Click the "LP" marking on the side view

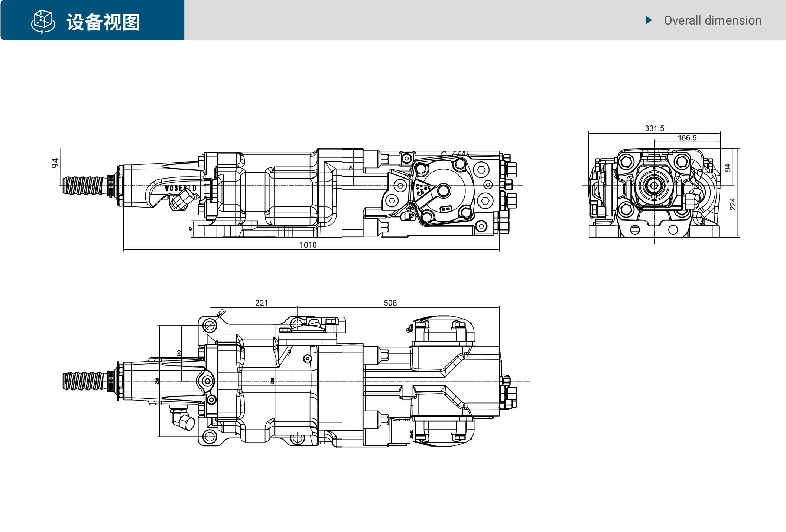409,216
